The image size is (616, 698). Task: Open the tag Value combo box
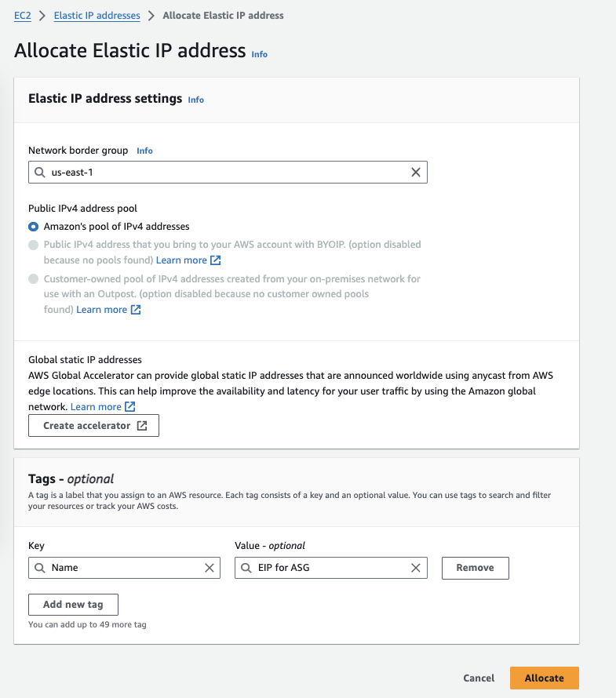[330, 568]
